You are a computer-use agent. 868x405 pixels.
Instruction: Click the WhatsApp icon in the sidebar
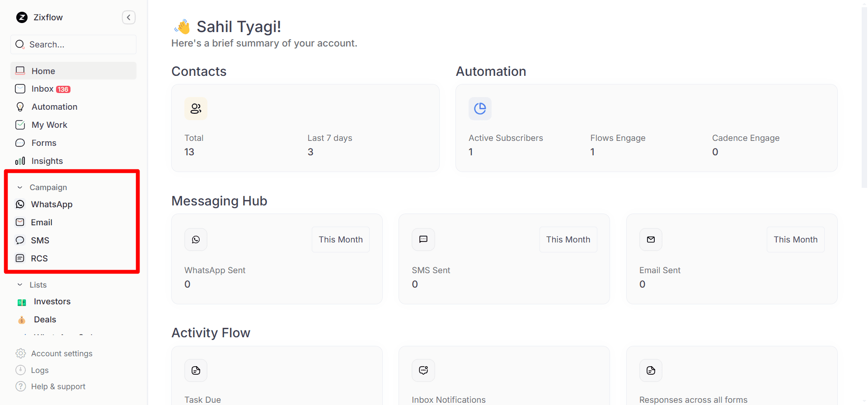pos(20,205)
